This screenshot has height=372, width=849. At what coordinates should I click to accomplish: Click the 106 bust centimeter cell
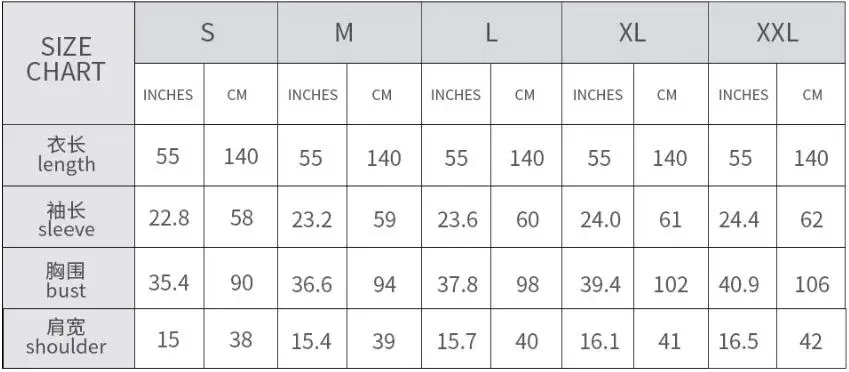pos(812,284)
